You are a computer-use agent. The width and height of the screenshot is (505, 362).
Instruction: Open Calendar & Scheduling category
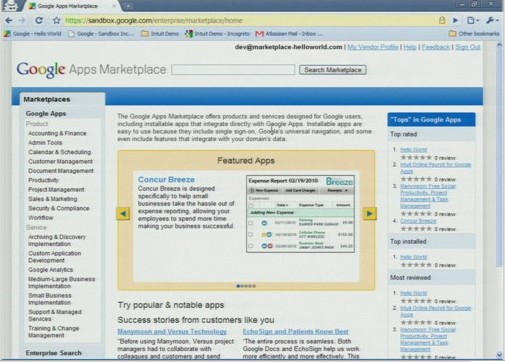click(x=59, y=152)
